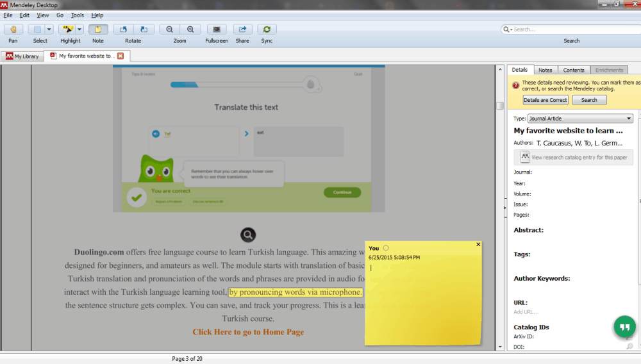Sync the Mendeley library
Image resolution: width=641 pixels, height=364 pixels.
click(x=267, y=29)
